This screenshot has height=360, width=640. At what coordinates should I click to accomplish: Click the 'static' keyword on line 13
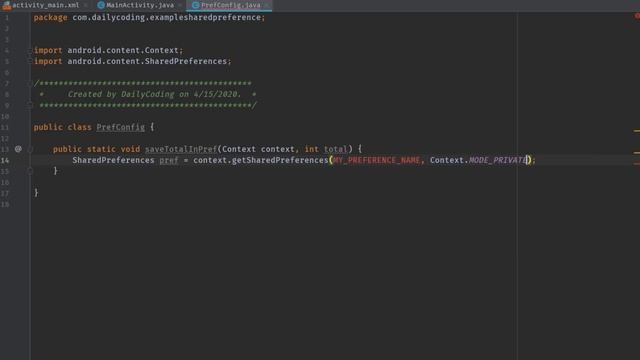click(101, 149)
